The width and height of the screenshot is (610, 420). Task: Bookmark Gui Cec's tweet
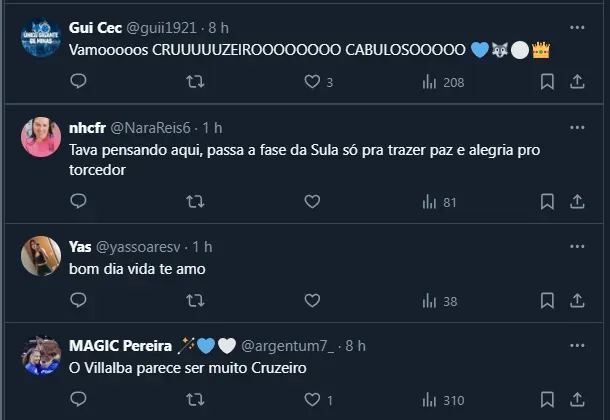pyautogui.click(x=547, y=82)
